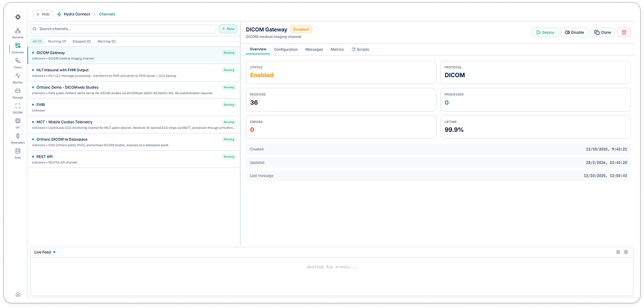Switch to the Overview tab

point(258,49)
